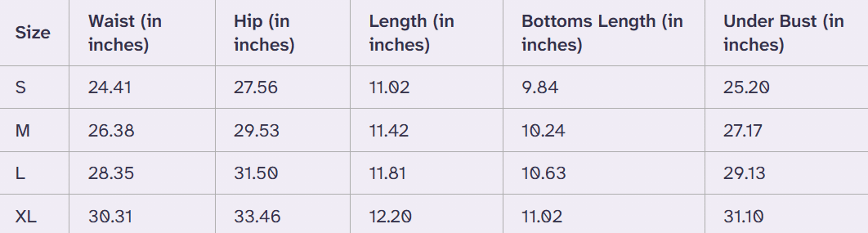868x233 pixels.
Task: Click under bust value 27.17
Action: coord(743,131)
